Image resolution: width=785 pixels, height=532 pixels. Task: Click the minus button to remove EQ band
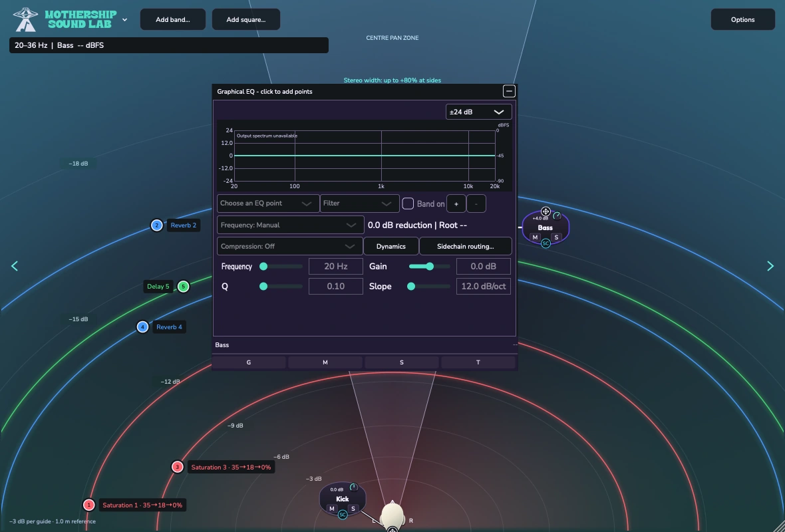(476, 203)
